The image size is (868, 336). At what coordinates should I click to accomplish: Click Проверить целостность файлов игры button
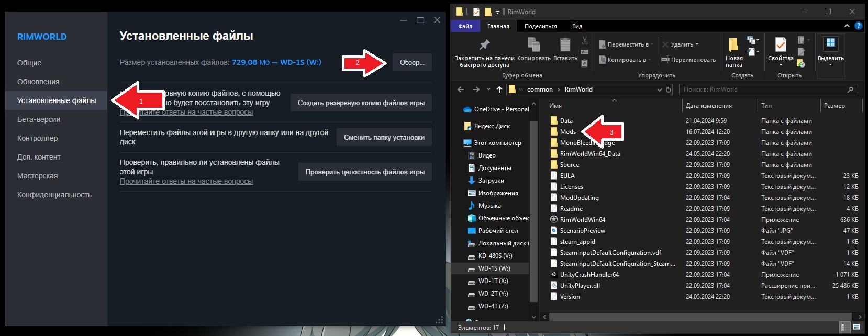365,172
